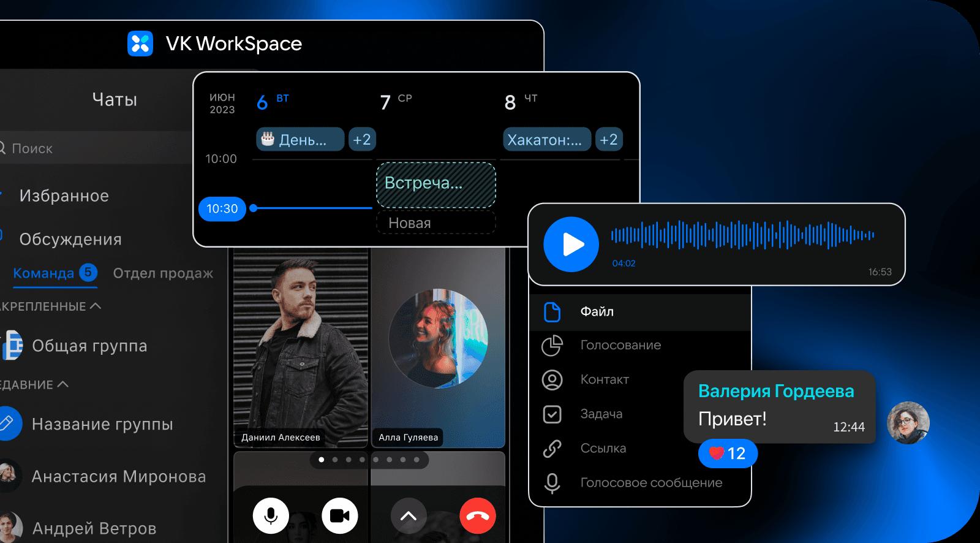
Task: Play the voice message
Action: (x=571, y=244)
